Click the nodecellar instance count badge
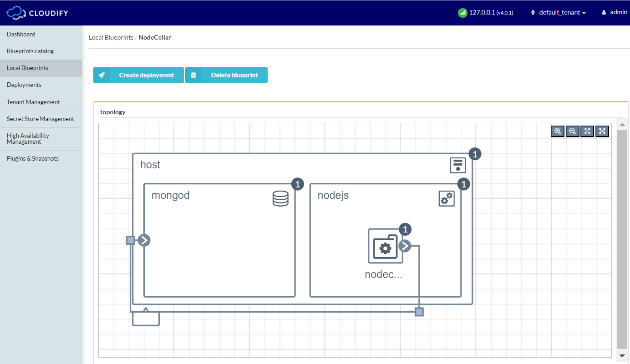The width and height of the screenshot is (630, 364). pyautogui.click(x=405, y=229)
